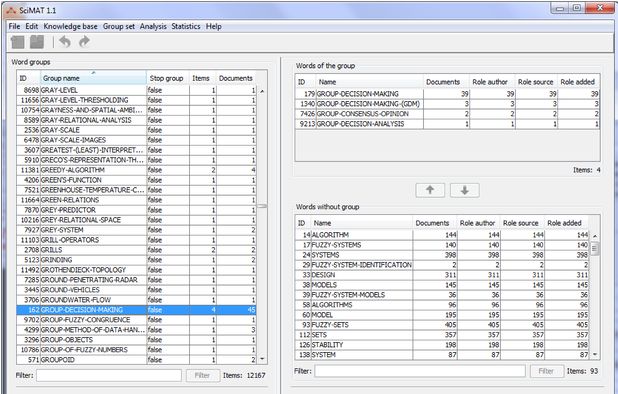Open the Help menu
This screenshot has width=618, height=394.
tap(214, 26)
